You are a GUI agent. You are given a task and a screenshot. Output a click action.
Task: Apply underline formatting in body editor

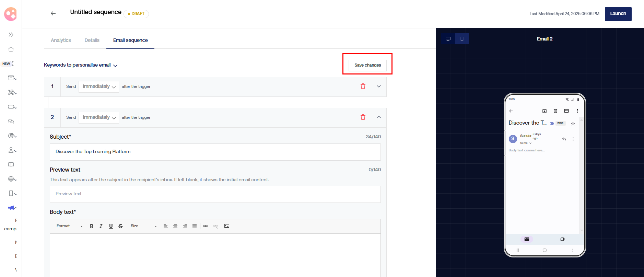tap(111, 226)
